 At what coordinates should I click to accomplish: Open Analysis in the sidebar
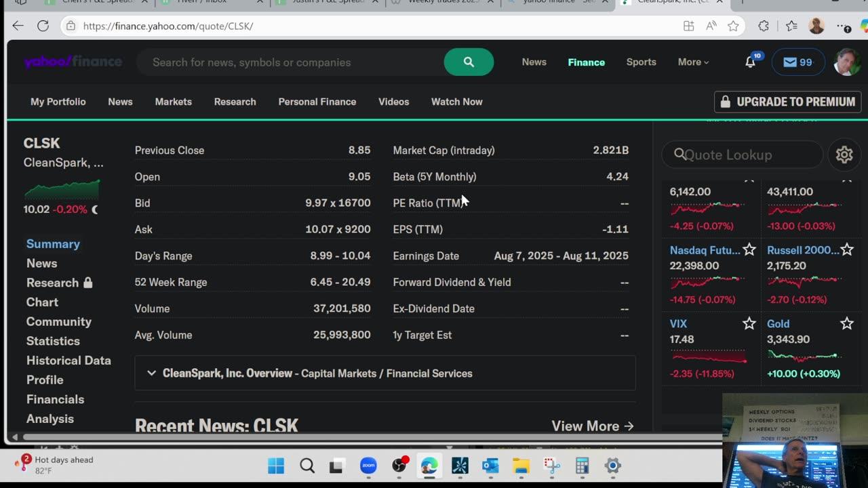[x=50, y=419]
